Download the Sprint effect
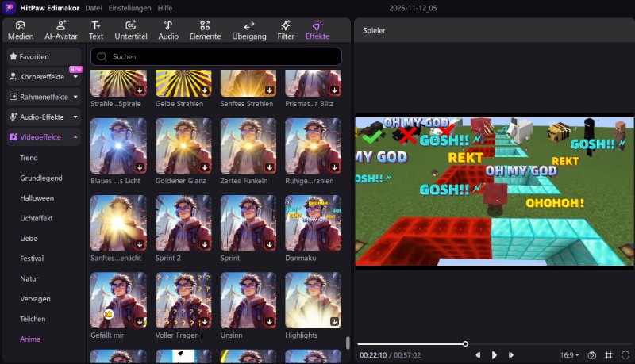The width and height of the screenshot is (635, 364). [269, 244]
